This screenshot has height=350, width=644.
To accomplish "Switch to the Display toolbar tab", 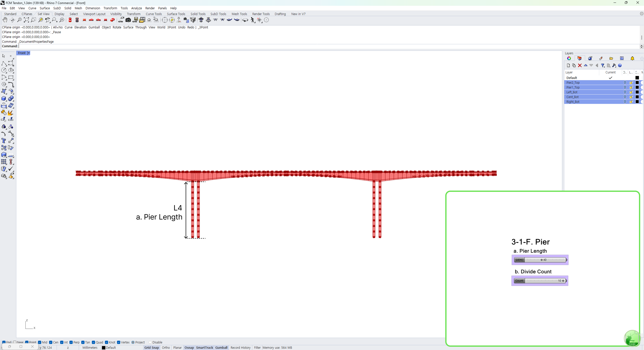I will (59, 14).
